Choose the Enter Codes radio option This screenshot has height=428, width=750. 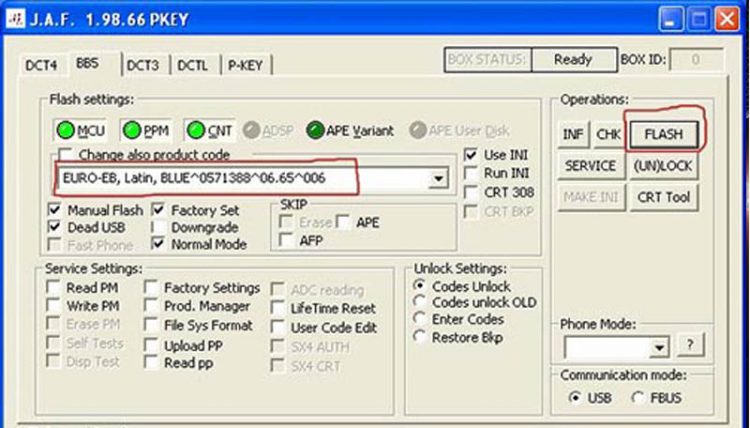(x=420, y=319)
